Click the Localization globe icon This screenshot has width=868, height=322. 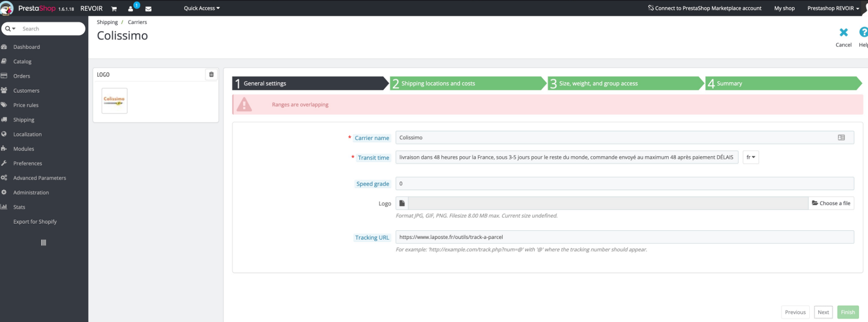(x=4, y=134)
